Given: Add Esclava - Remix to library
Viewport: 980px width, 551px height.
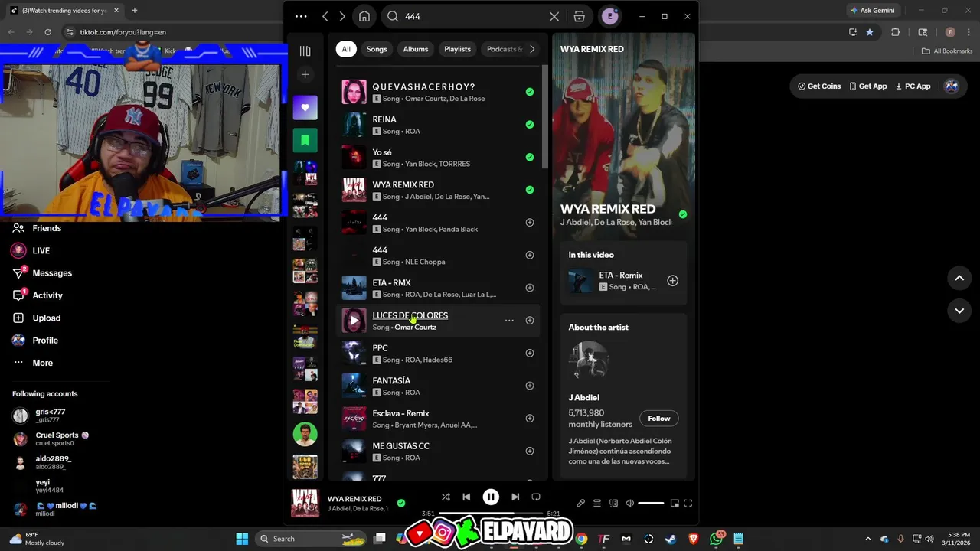Looking at the screenshot, I should 530,419.
